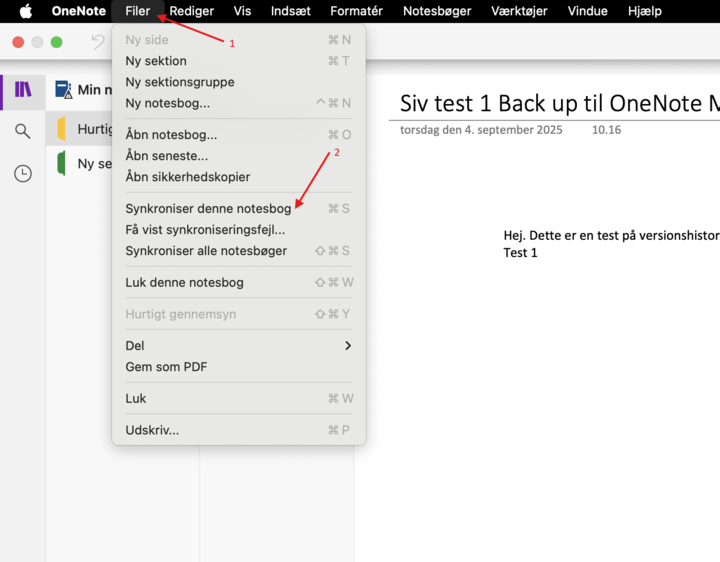
Task: Open Åbn sikkerhedskopier
Action: [187, 177]
